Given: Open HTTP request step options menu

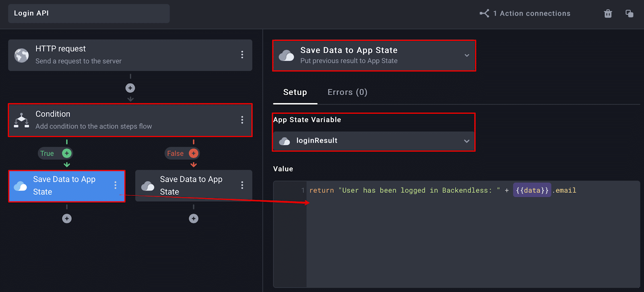Looking at the screenshot, I should (x=242, y=55).
